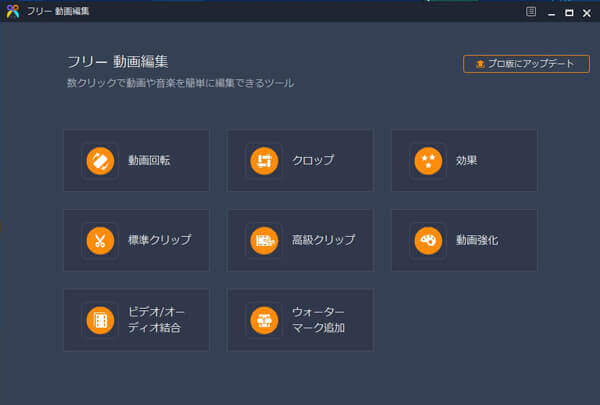Minimize the video editor window
Screen dimensions: 600x405
[x=551, y=13]
